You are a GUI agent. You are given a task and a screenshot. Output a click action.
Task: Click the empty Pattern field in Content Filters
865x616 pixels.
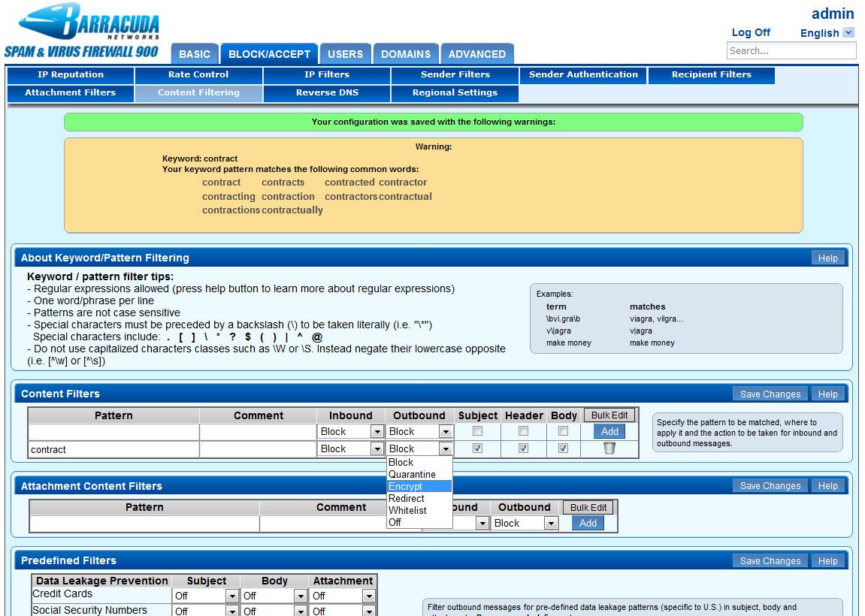point(113,431)
